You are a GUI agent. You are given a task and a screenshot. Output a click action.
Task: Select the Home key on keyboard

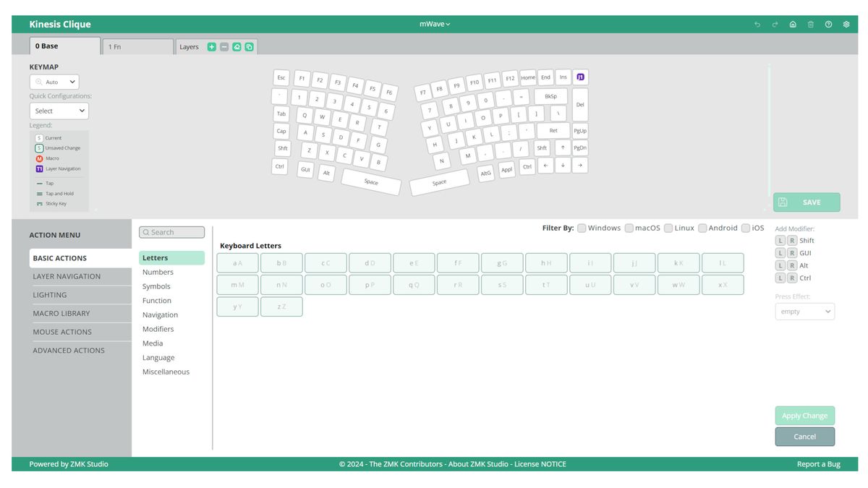[x=528, y=77]
